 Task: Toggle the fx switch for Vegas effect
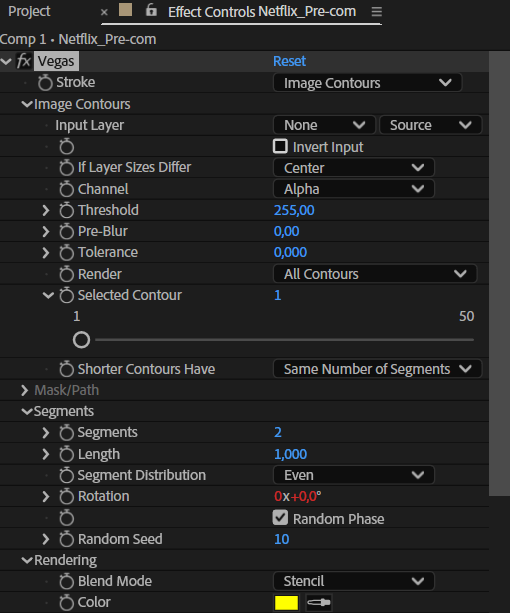tap(24, 61)
